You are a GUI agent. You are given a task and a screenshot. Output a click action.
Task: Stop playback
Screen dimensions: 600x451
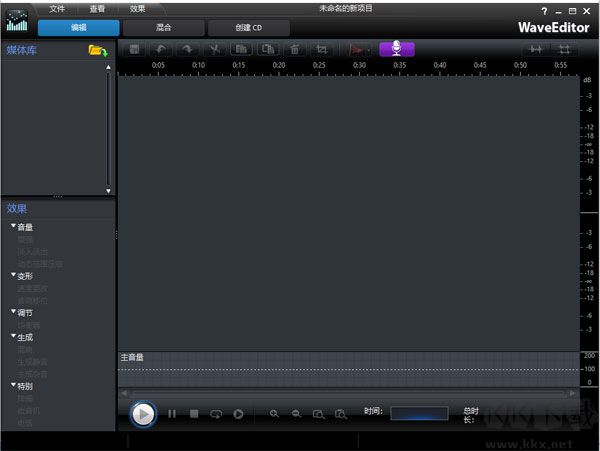coord(194,414)
